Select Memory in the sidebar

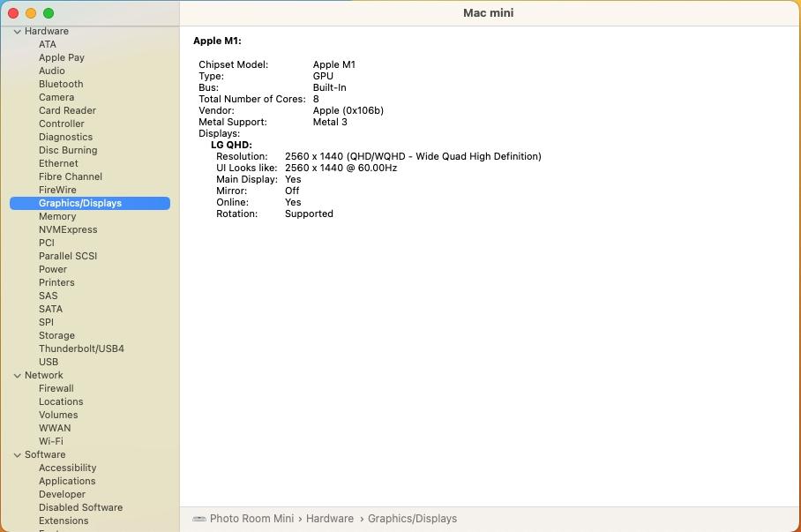point(57,216)
